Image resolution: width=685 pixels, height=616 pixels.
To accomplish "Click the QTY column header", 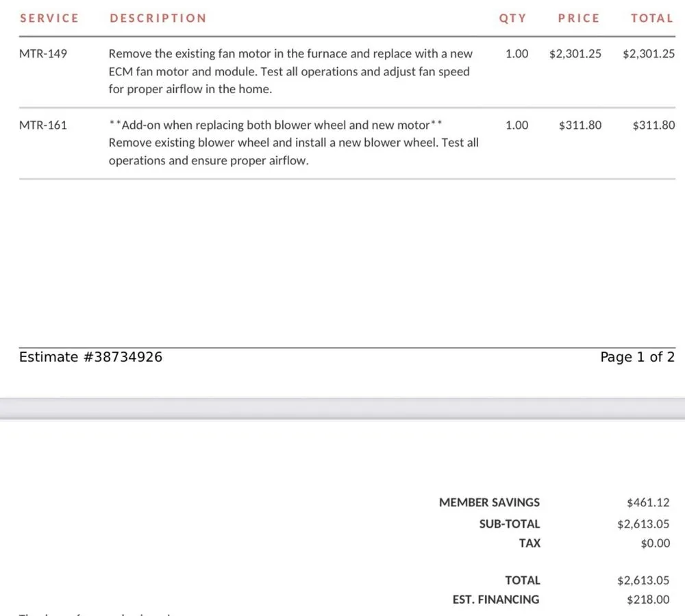I will pyautogui.click(x=513, y=19).
